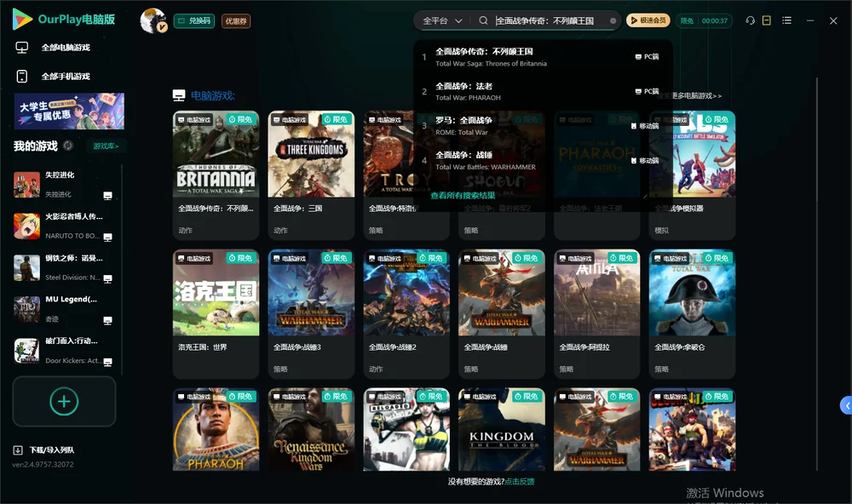The width and height of the screenshot is (852, 504).
Task: Open the 全面战争-阿提拉 card
Action: (596, 313)
